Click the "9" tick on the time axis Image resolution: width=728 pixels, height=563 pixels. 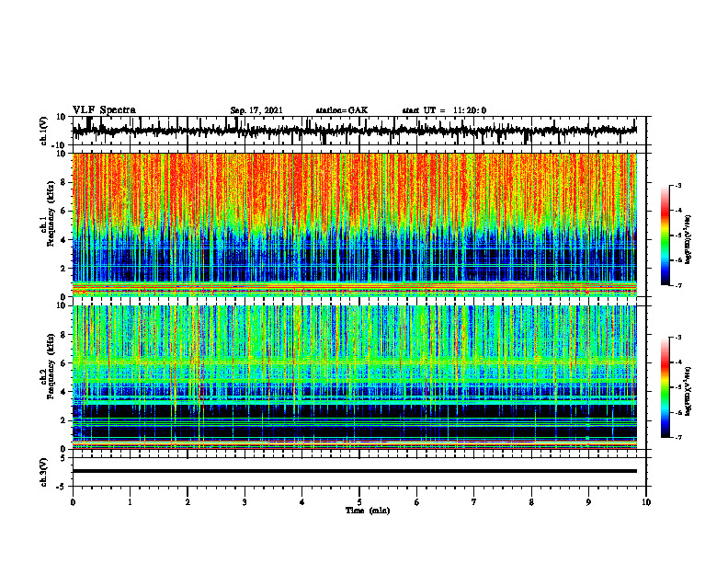coord(588,502)
